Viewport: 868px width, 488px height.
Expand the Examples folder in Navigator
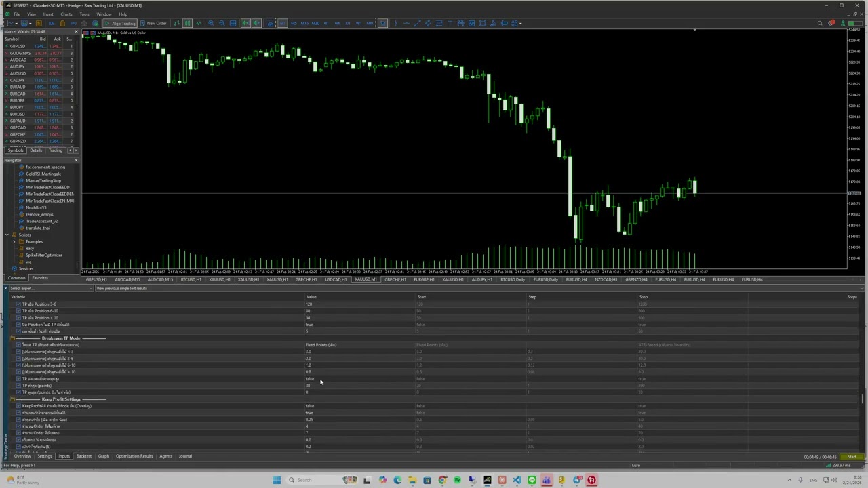tap(14, 241)
